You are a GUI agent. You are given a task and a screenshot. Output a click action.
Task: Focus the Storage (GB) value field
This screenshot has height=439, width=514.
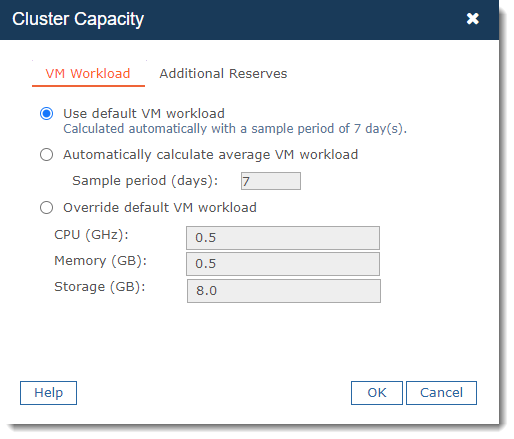click(284, 291)
